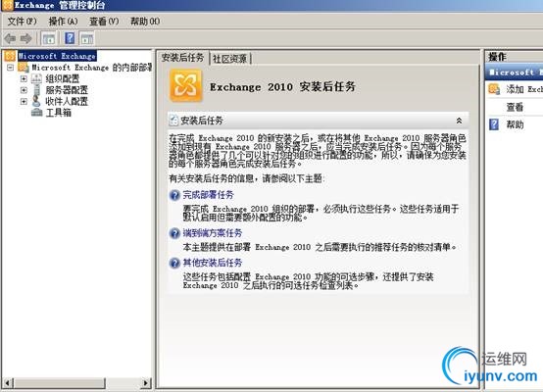543x392 pixels.
Task: Click the help icon beside 端到端方案任务
Action: (174, 233)
